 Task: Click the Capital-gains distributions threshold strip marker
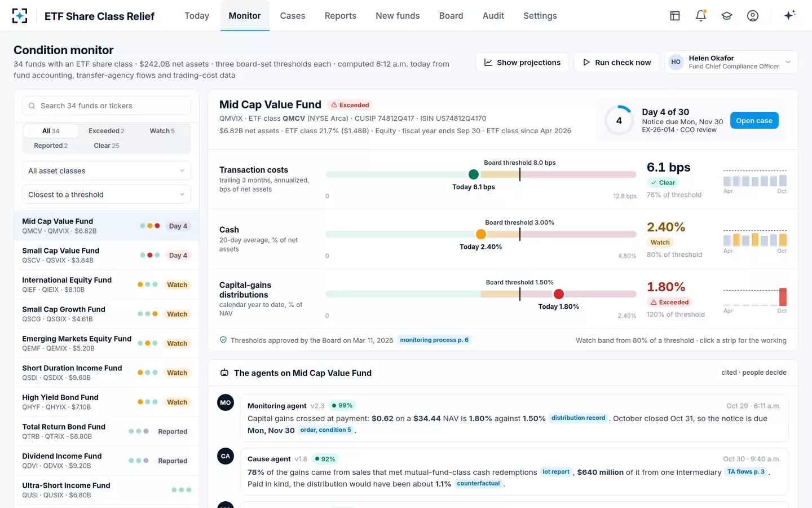pyautogui.click(x=559, y=294)
